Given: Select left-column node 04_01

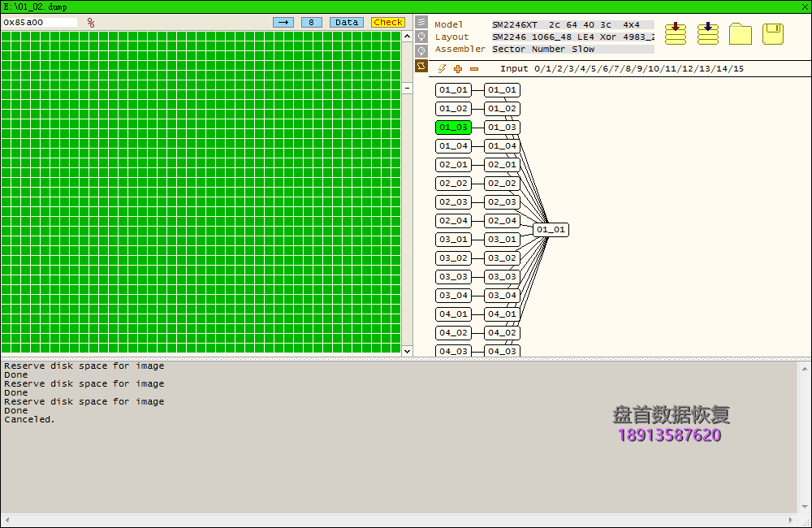Looking at the screenshot, I should 453,314.
